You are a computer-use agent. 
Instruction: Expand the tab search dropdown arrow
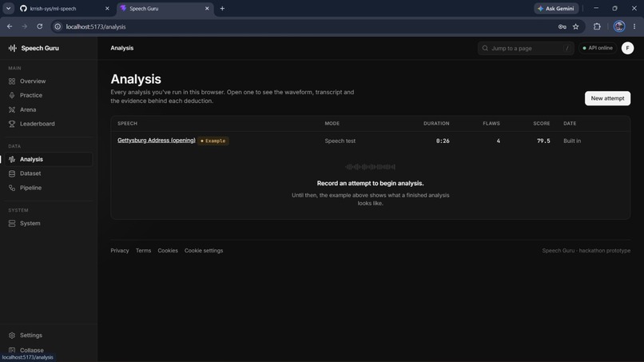point(8,9)
